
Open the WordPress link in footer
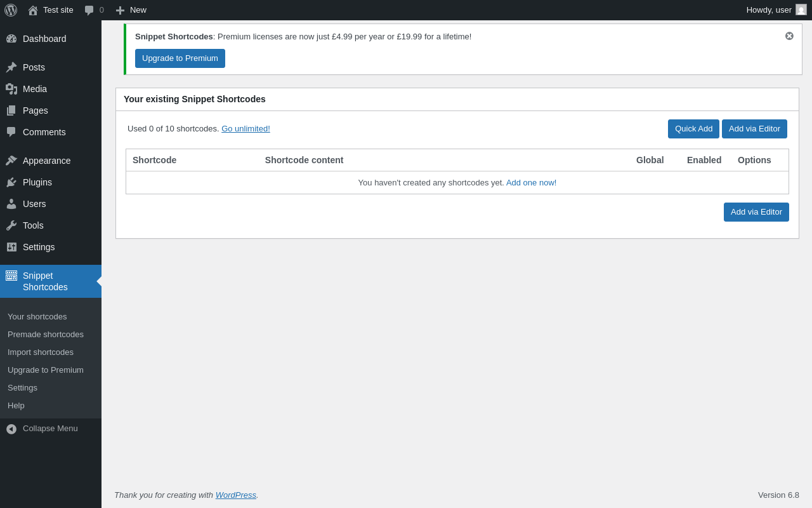click(236, 495)
